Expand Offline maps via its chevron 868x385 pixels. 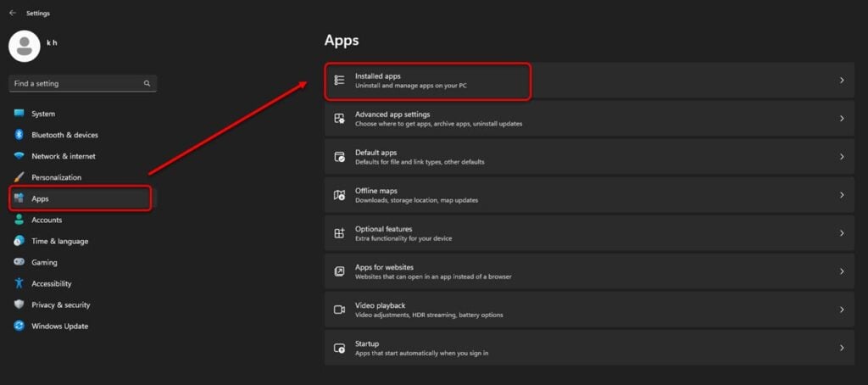coord(842,195)
